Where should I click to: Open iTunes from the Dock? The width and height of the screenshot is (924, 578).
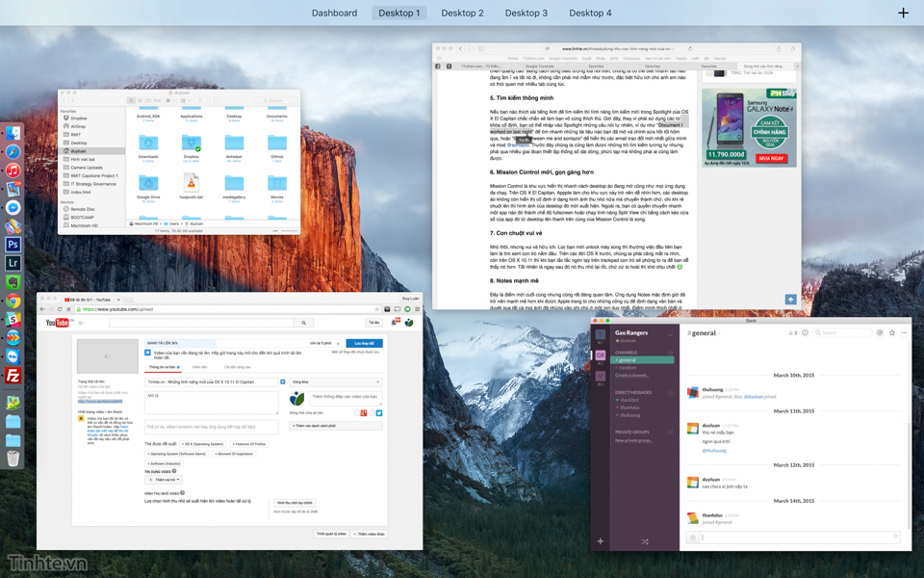(13, 171)
